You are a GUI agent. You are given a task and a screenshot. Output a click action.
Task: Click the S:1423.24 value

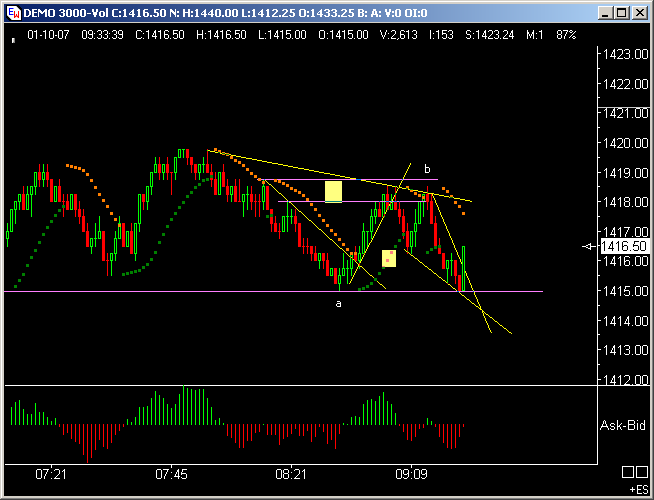(x=490, y=35)
